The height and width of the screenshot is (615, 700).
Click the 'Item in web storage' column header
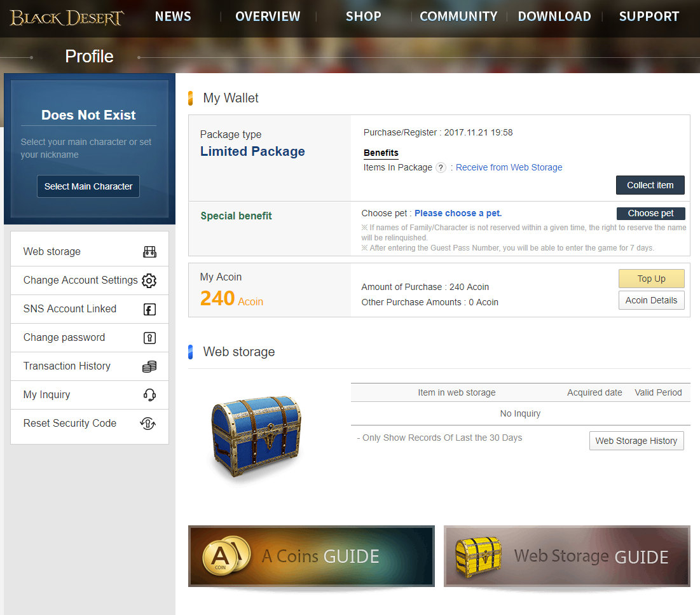point(456,392)
